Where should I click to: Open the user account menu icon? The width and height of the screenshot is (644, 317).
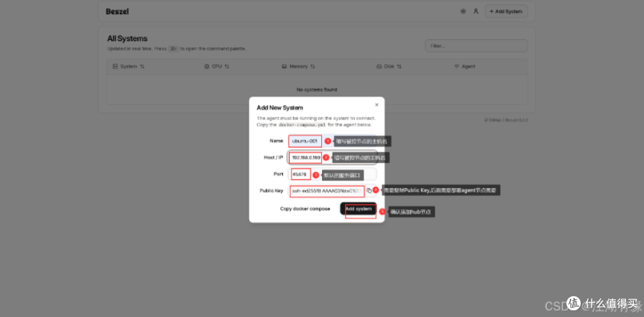(x=476, y=11)
